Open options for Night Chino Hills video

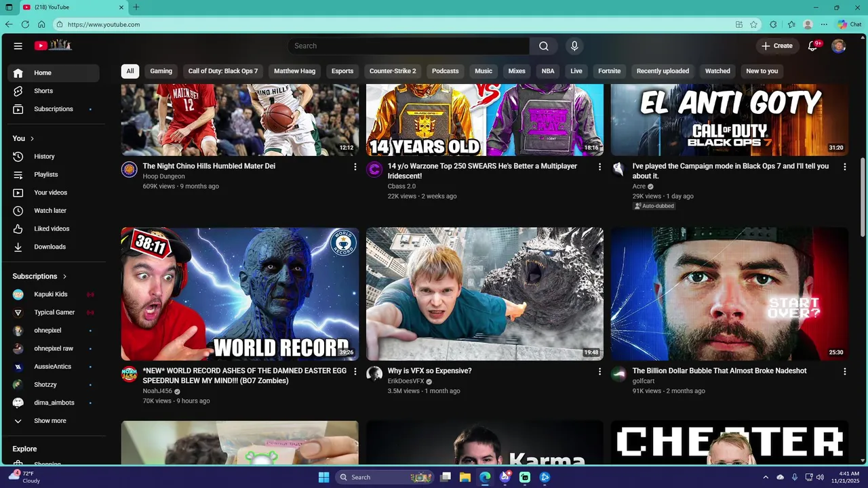[355, 167]
